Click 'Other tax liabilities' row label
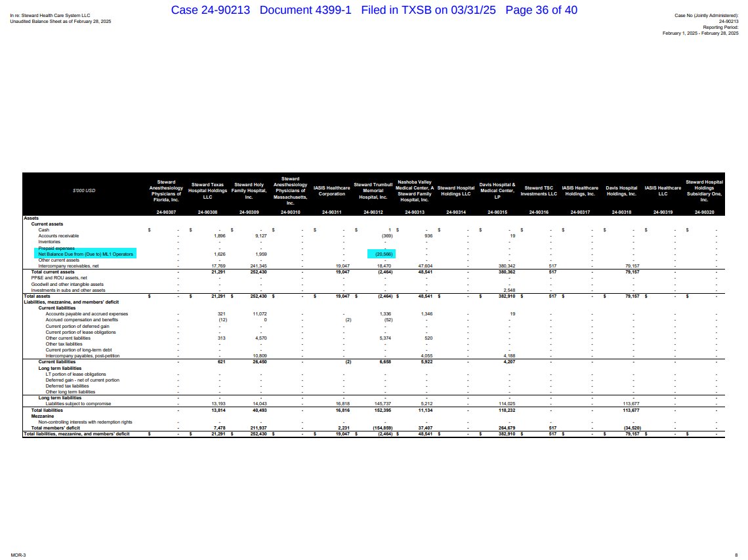 [x=64, y=344]
